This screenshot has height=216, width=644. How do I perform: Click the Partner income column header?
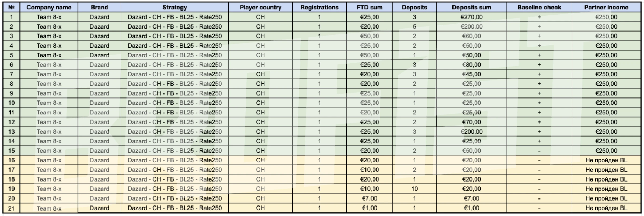606,7
